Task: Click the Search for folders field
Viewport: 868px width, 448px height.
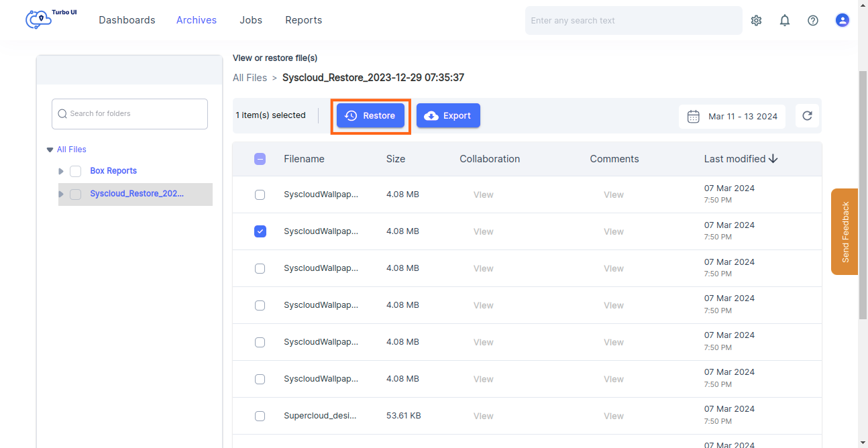Action: coord(130,114)
